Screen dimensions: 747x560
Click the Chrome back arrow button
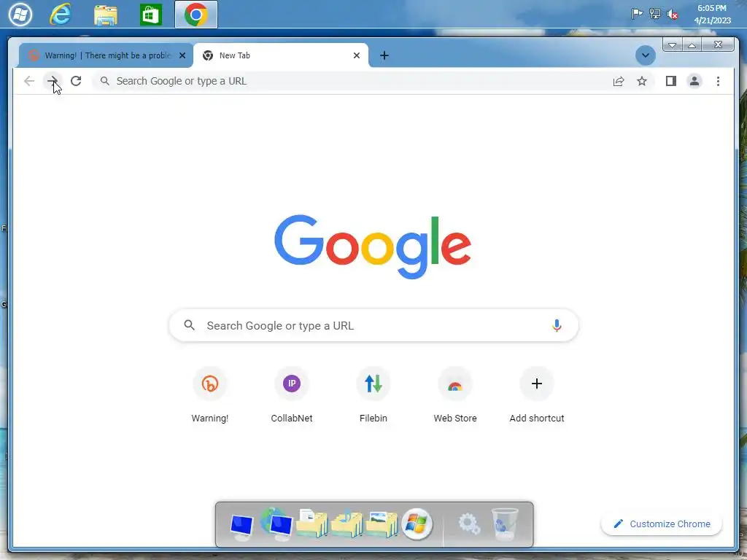click(29, 81)
